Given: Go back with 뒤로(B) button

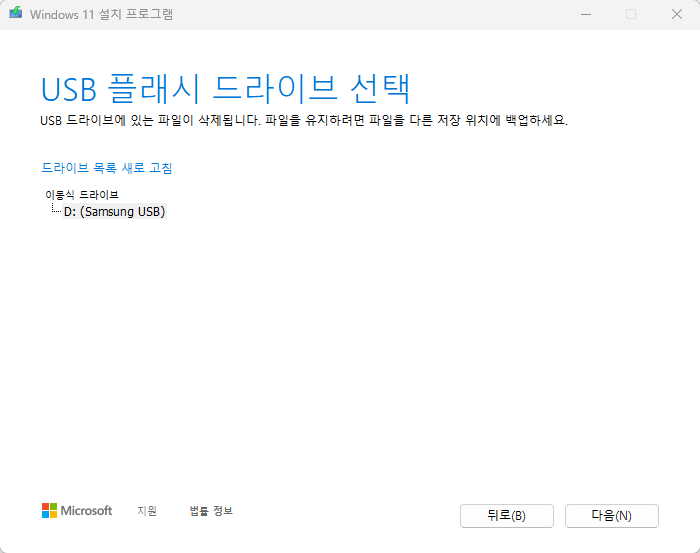Looking at the screenshot, I should (507, 516).
